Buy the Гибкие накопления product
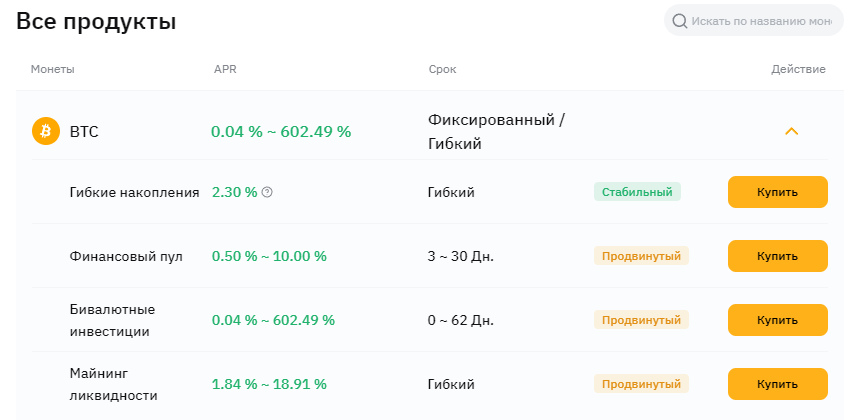The width and height of the screenshot is (867, 420). coord(777,192)
